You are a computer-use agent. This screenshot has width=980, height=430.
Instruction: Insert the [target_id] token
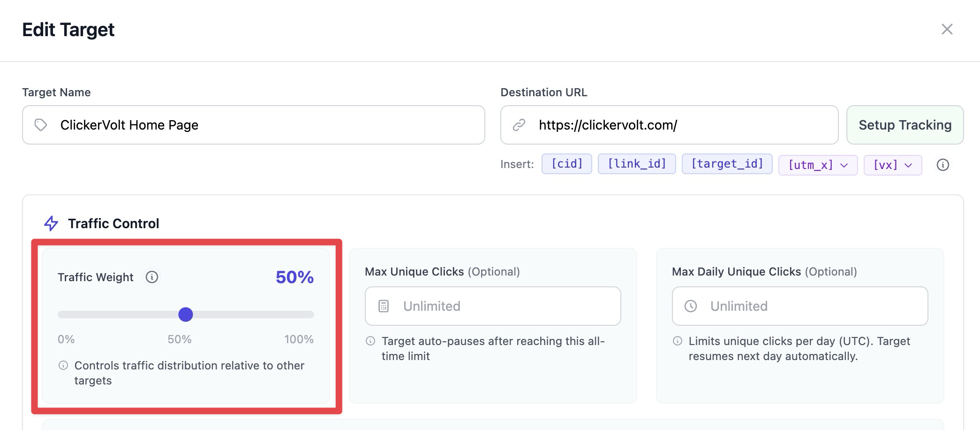[727, 164]
